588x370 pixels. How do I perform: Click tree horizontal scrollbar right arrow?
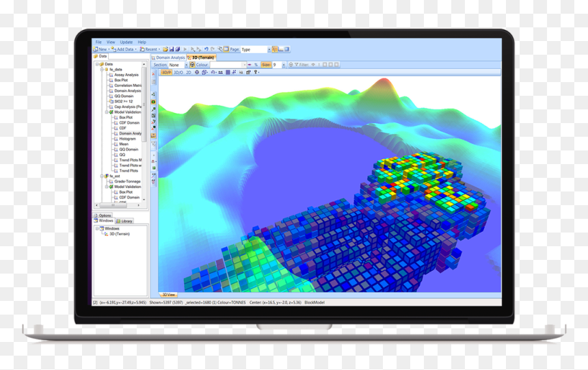(139, 205)
